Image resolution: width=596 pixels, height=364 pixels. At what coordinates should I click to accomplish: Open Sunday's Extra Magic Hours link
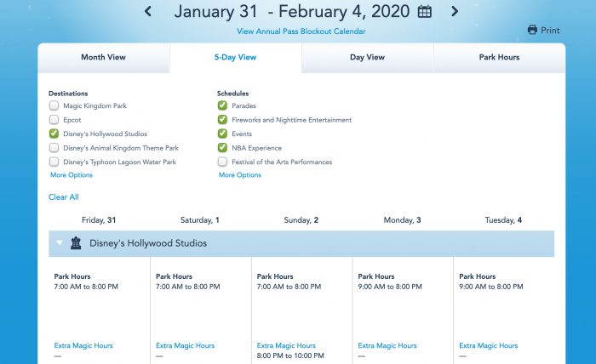tap(285, 345)
